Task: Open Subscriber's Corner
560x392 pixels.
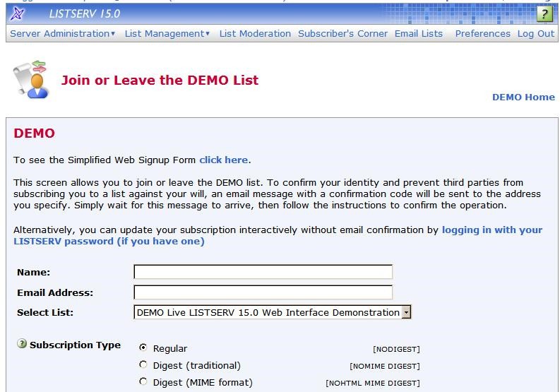Action: coord(342,34)
